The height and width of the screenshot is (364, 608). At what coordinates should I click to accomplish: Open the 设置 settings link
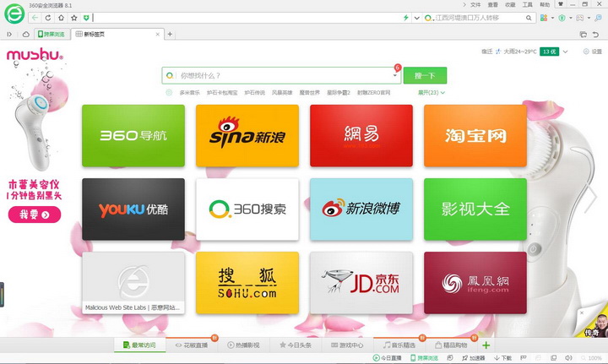[x=593, y=52]
